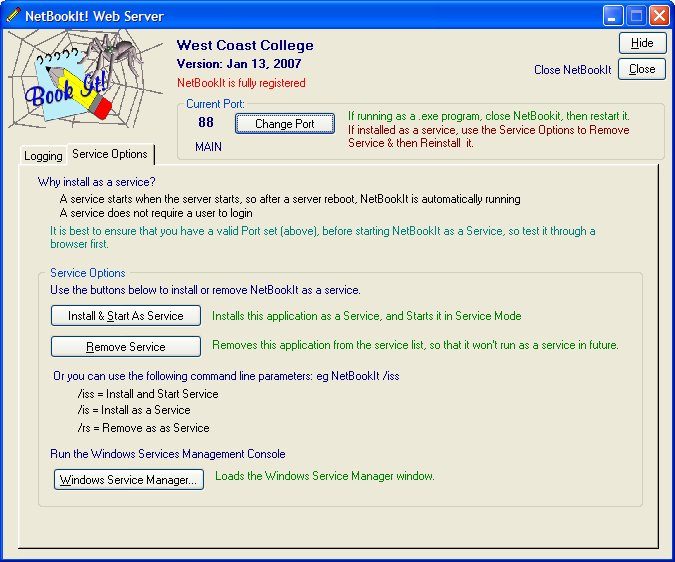Image resolution: width=675 pixels, height=562 pixels.
Task: Open the Windows Service Manager
Action: click(x=129, y=479)
